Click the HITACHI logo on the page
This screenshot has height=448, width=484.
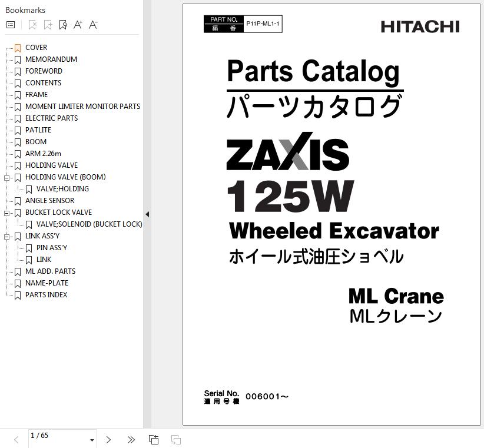tap(420, 27)
